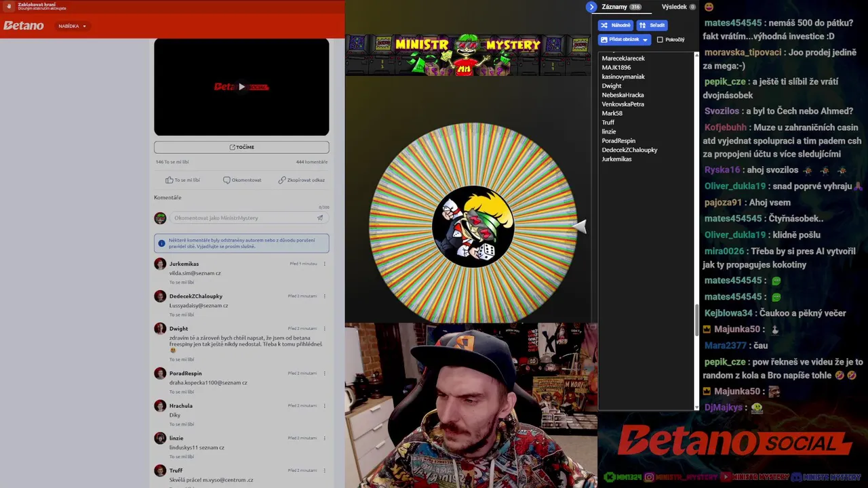Click Kofjebuhh username in chat

(x=725, y=127)
